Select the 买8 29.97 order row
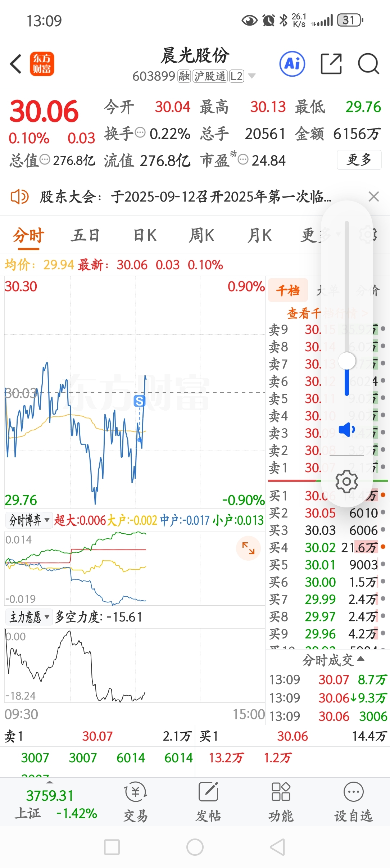Viewport: 390px width, 868px height. (327, 616)
